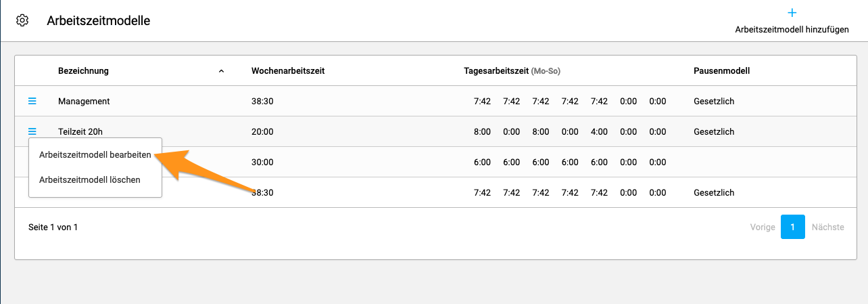Toggle sort arrow next to Bezeichnung
868x304 pixels.
(221, 71)
